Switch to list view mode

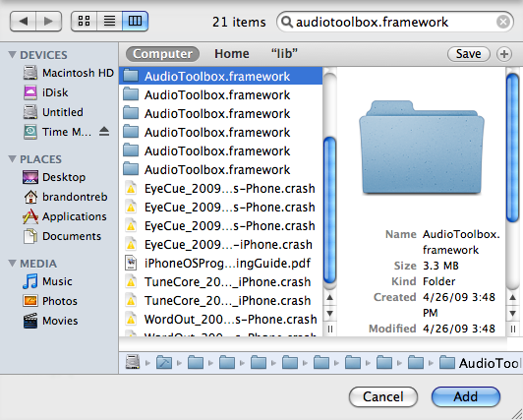(109, 22)
